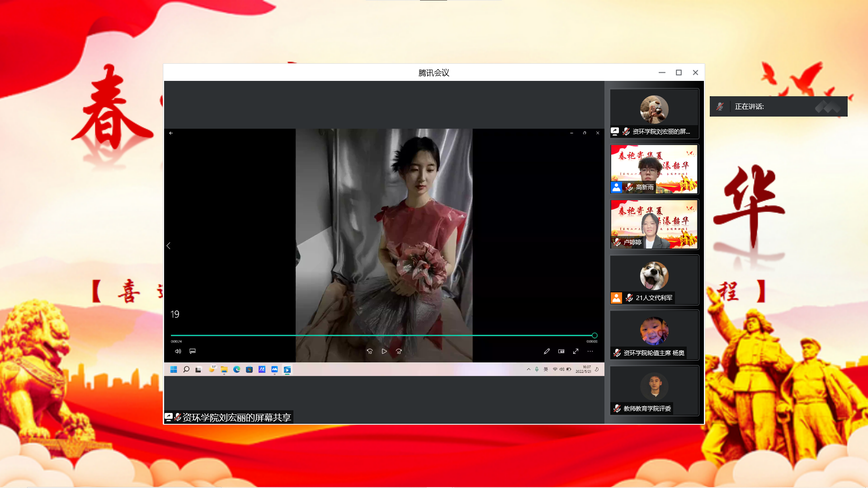This screenshot has width=868, height=488.
Task: Maximize the 腾讯会议 window
Action: 679,72
